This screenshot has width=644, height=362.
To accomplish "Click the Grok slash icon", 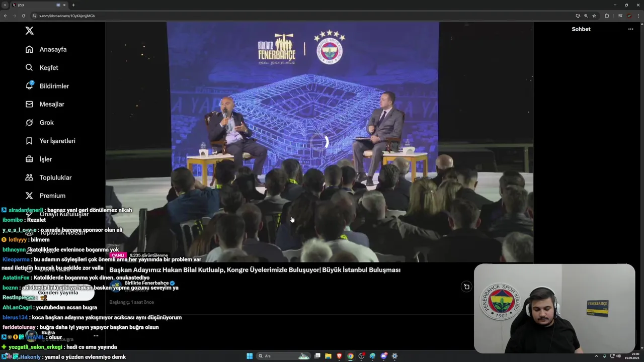I will (x=29, y=122).
